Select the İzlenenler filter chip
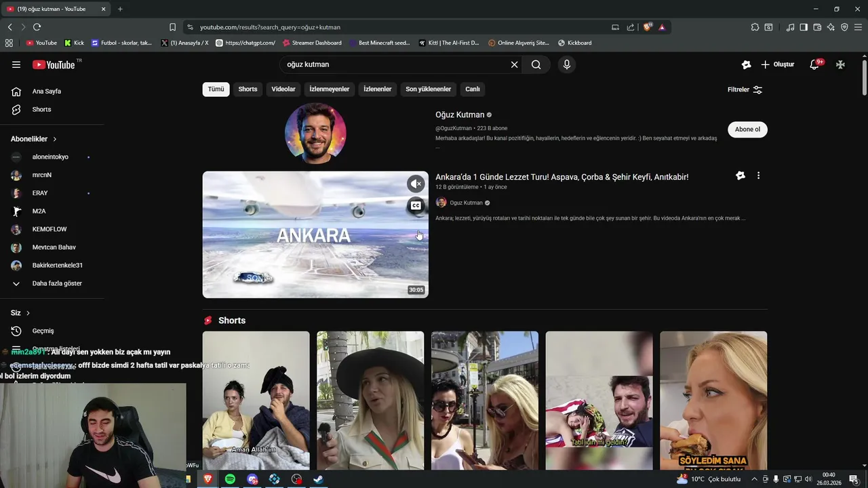This screenshot has height=488, width=868. coord(378,89)
